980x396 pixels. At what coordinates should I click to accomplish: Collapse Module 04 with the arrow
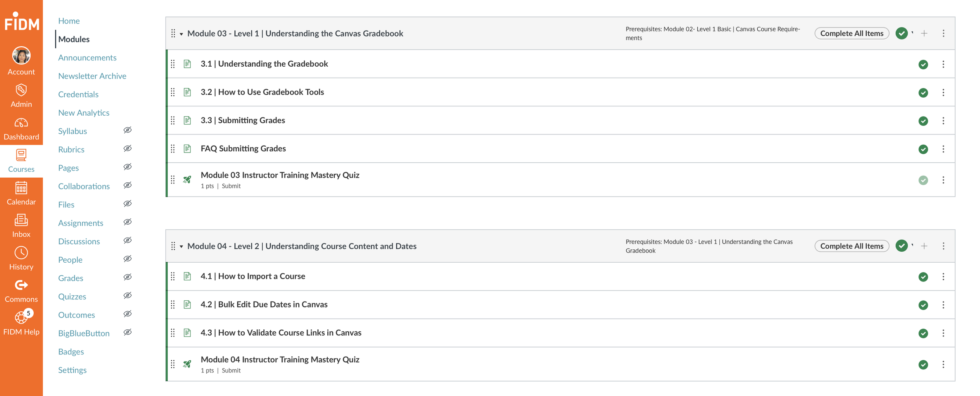(x=181, y=246)
